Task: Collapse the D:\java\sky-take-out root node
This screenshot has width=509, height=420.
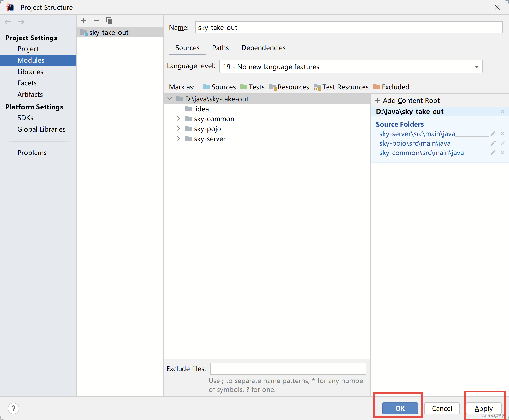Action: [169, 99]
